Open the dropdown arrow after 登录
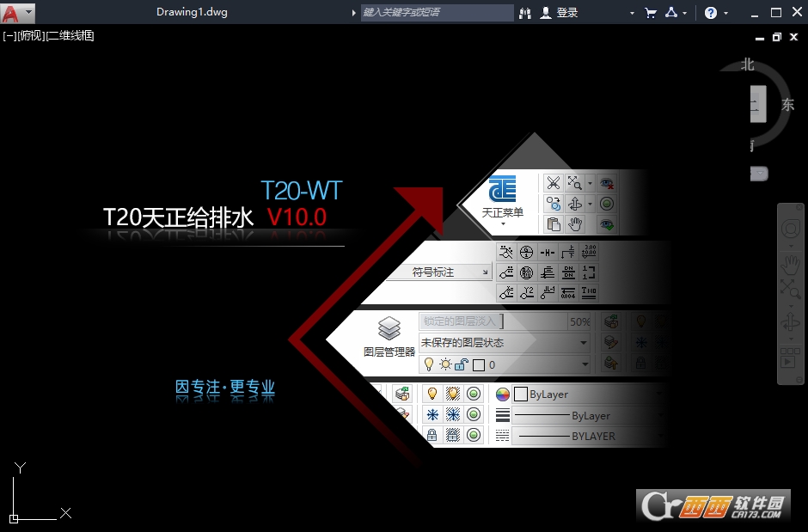The height and width of the screenshot is (532, 808). pos(632,14)
